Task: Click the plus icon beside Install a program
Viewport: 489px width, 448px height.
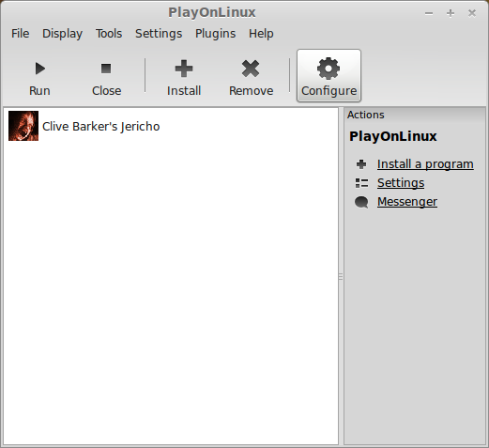Action: click(361, 164)
